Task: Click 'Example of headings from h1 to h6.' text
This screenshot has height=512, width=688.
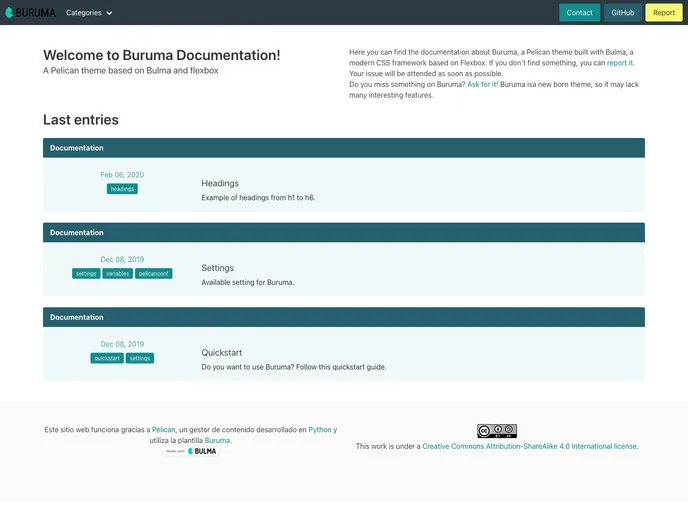Action: 258,198
